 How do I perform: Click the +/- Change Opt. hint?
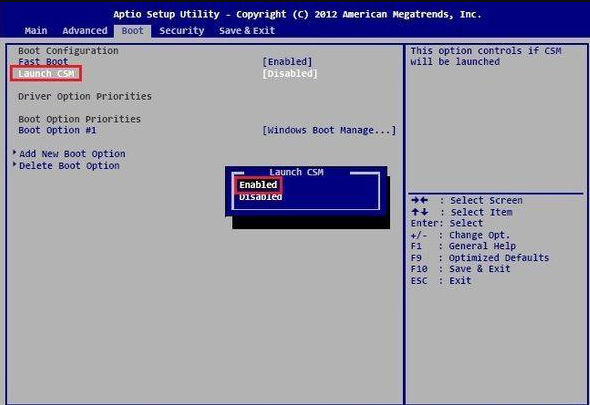click(461, 235)
